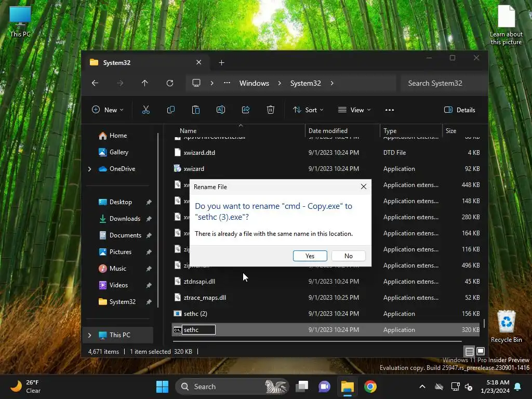Open the See more three-dots toolbar menu

tap(390, 110)
